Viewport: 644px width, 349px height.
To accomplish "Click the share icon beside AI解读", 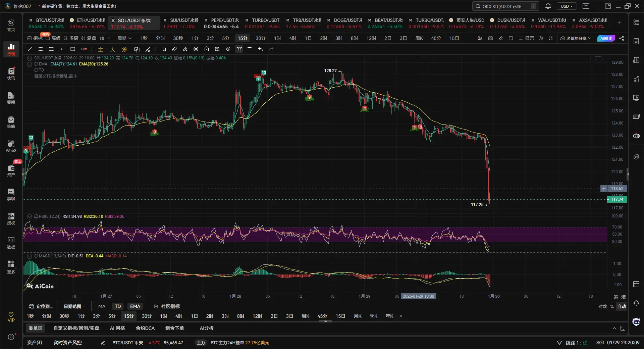I will [622, 38].
